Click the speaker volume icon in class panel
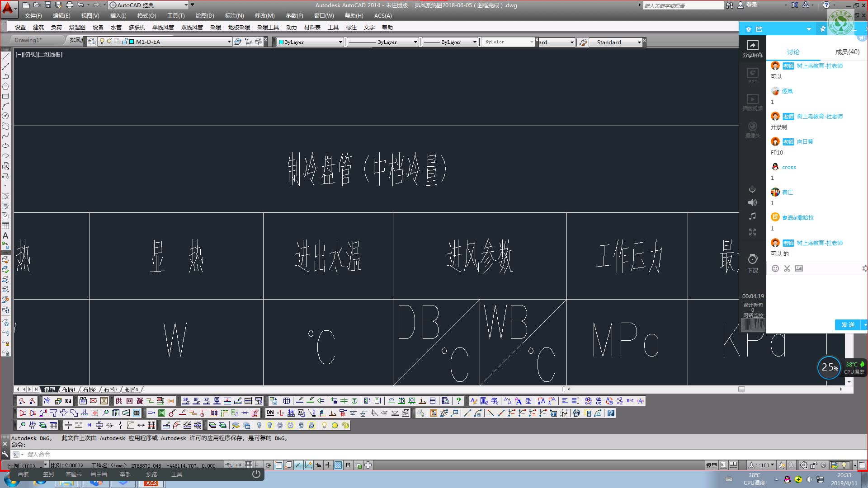This screenshot has width=868, height=488. [x=752, y=202]
